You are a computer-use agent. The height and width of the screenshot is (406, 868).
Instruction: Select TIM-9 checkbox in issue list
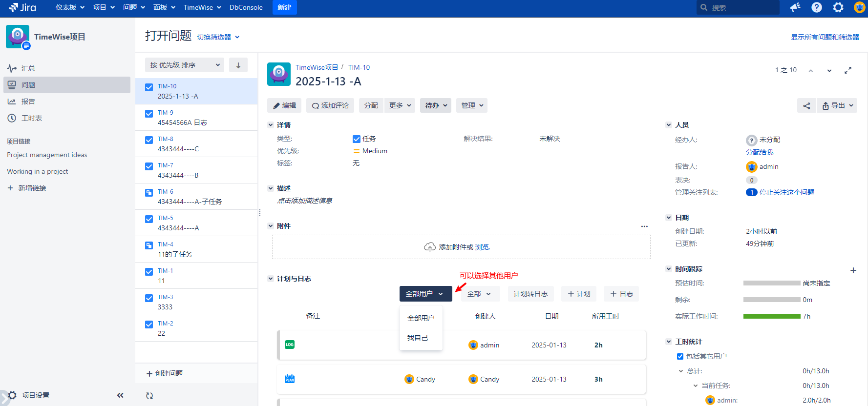point(149,114)
